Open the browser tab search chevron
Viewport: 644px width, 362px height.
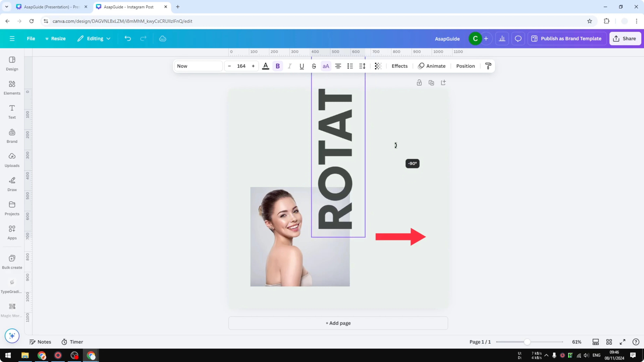7,7
